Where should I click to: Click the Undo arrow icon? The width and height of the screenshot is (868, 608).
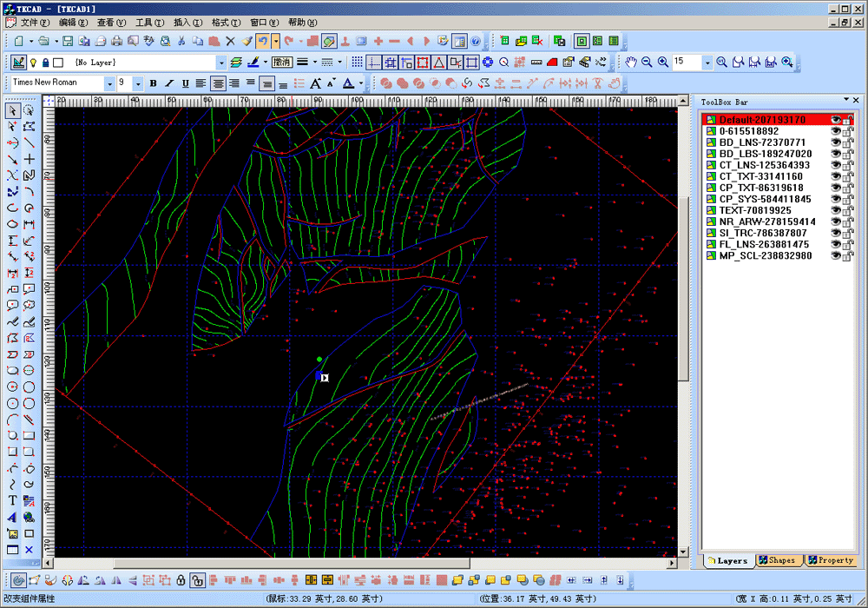tap(261, 41)
